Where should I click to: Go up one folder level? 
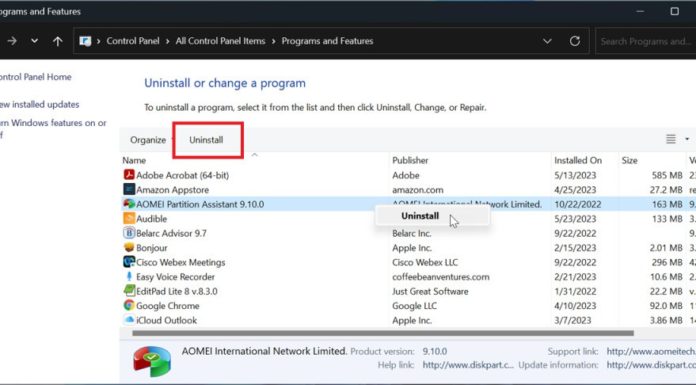[57, 41]
